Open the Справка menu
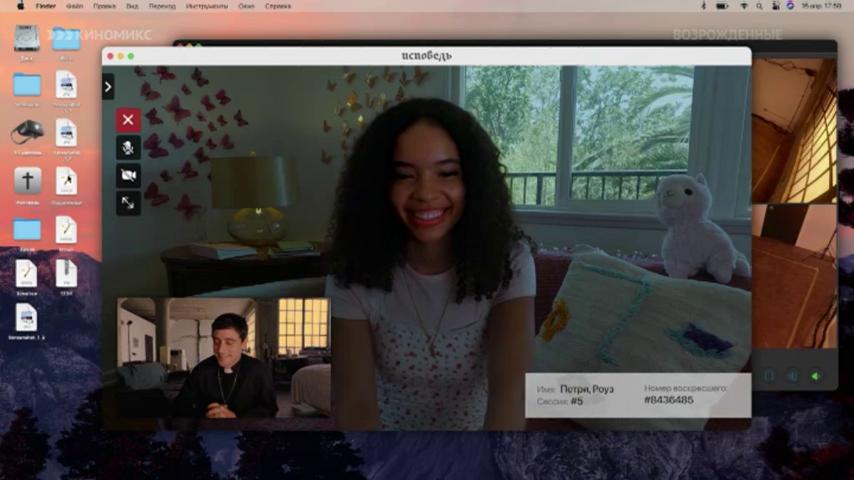 [x=278, y=6]
